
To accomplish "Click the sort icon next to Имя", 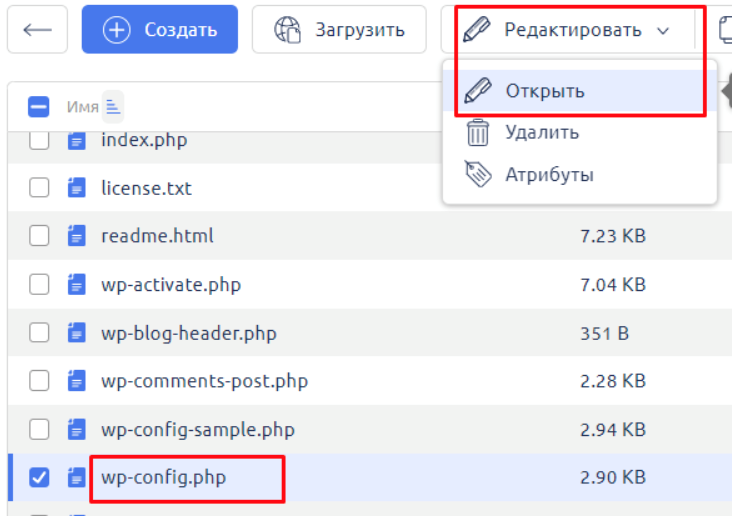I will coord(112,106).
